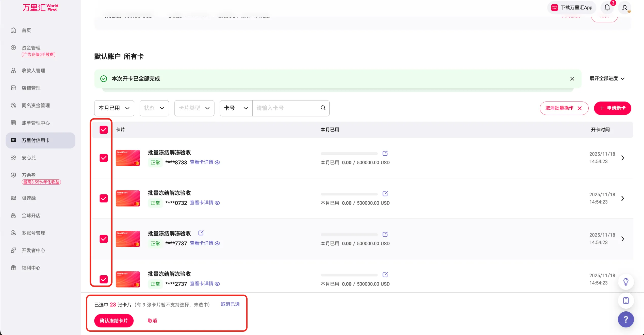Click the 取消已选 link

coord(230,304)
